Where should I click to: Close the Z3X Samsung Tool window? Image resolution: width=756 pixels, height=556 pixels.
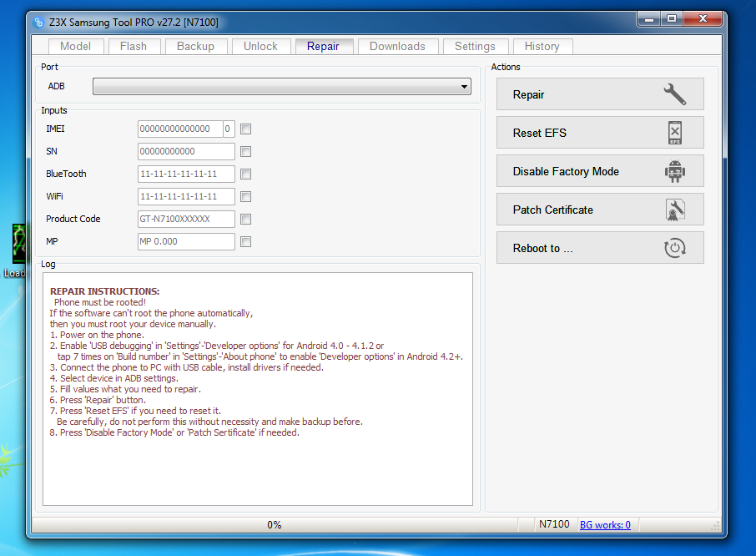coord(703,19)
